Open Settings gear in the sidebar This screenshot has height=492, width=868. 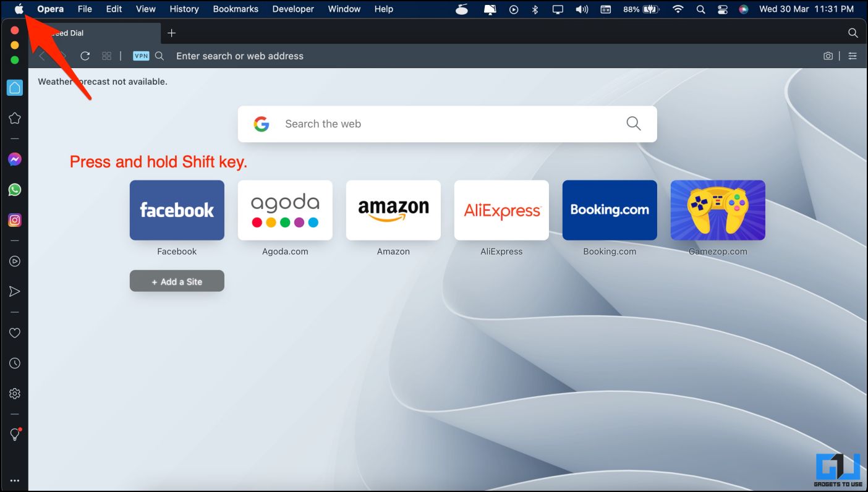point(15,393)
